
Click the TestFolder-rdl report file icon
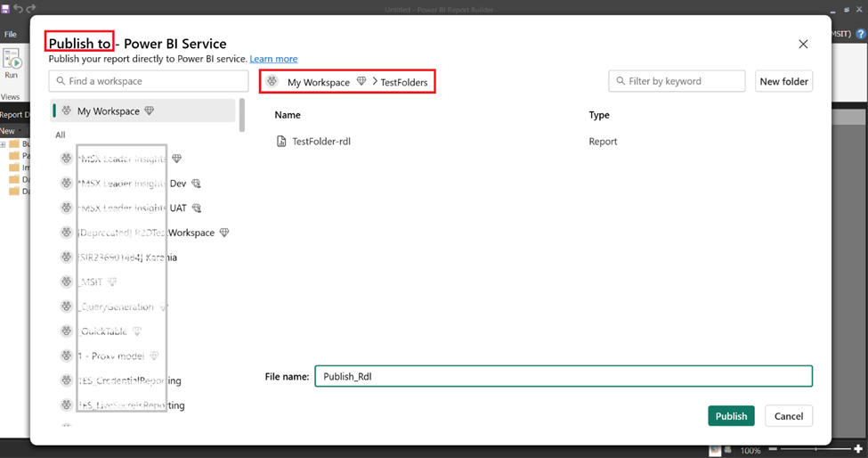click(x=281, y=141)
